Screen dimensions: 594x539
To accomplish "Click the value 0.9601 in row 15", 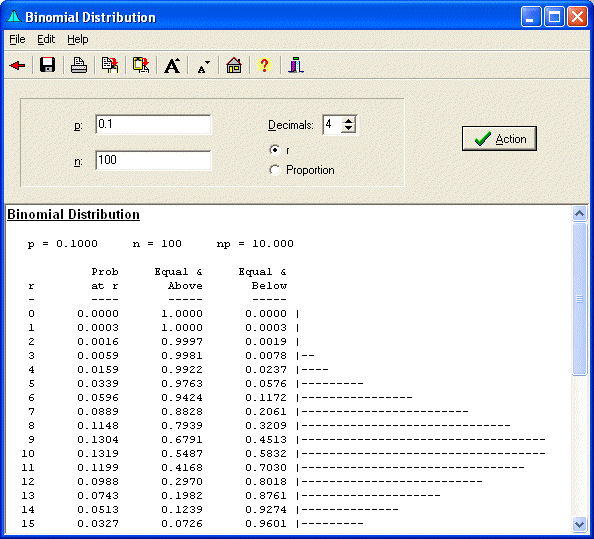I will coord(266,524).
